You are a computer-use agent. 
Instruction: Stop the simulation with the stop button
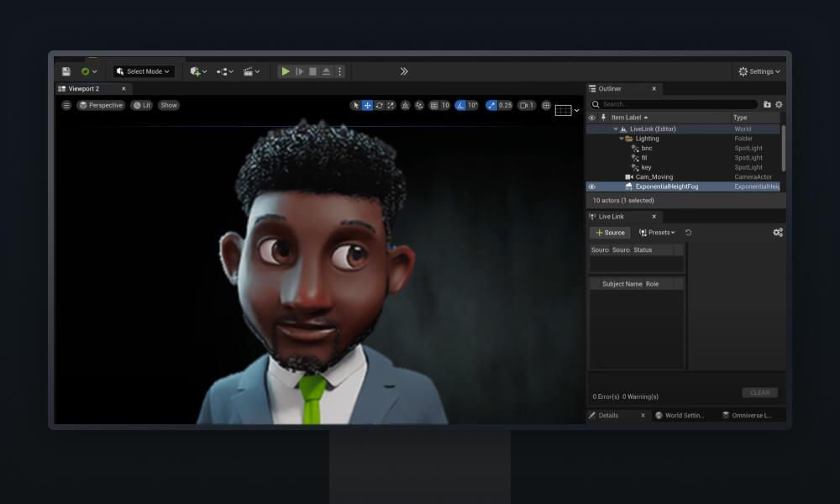tap(312, 71)
